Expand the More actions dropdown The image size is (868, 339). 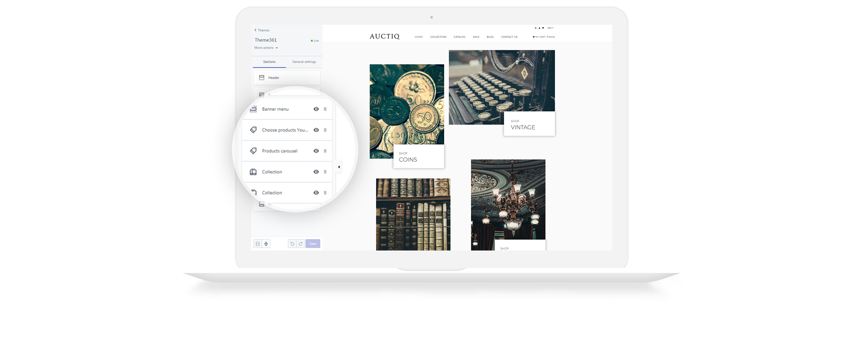(x=266, y=48)
